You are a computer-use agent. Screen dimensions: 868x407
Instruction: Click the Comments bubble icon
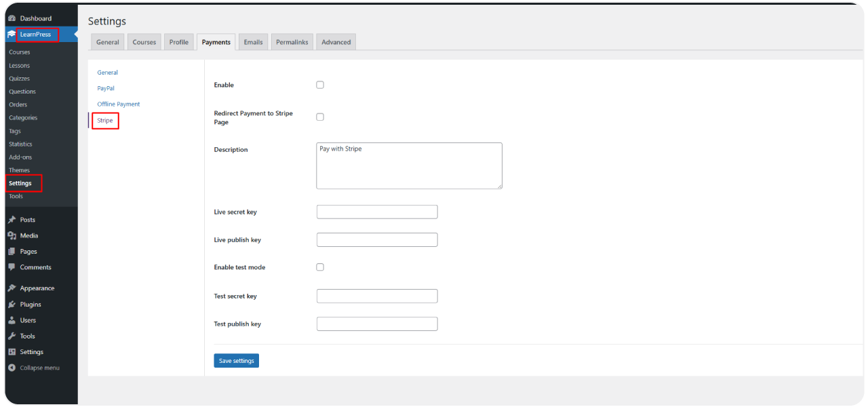coord(12,267)
